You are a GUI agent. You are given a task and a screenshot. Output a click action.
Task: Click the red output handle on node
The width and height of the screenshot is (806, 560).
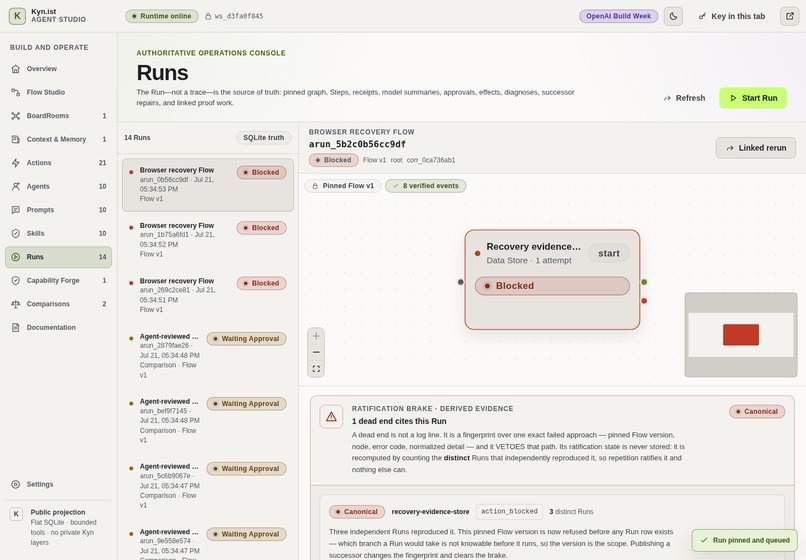pyautogui.click(x=644, y=301)
